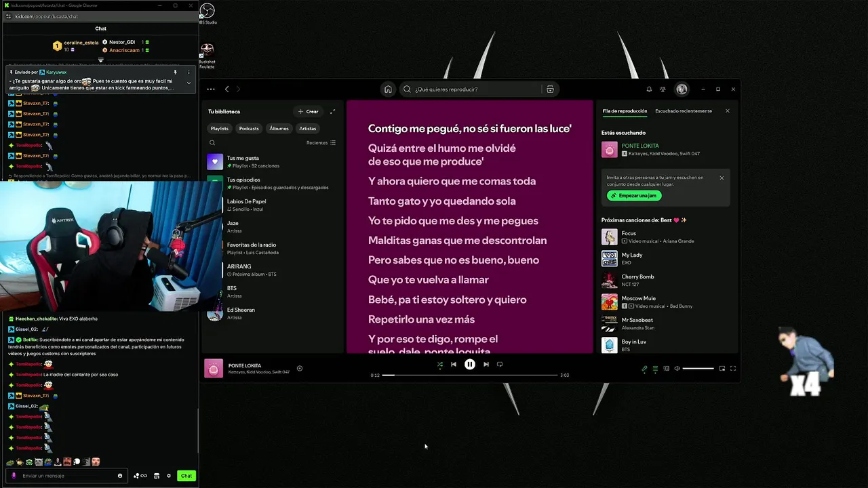The width and height of the screenshot is (868, 488).
Task: Open pinned message three-dot menu
Action: [x=189, y=72]
